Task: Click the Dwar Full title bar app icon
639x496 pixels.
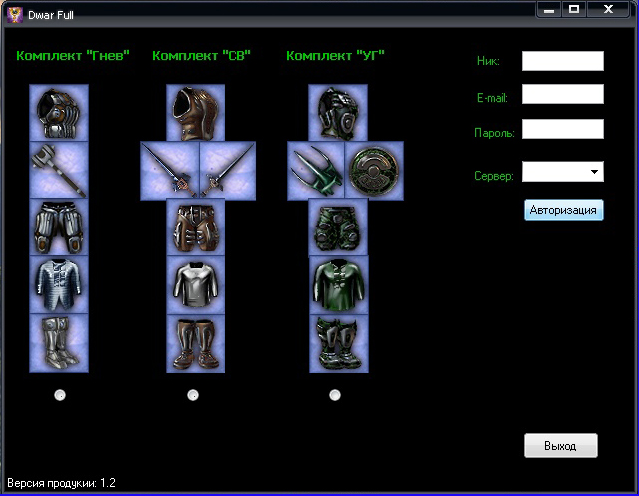Action: (15, 15)
